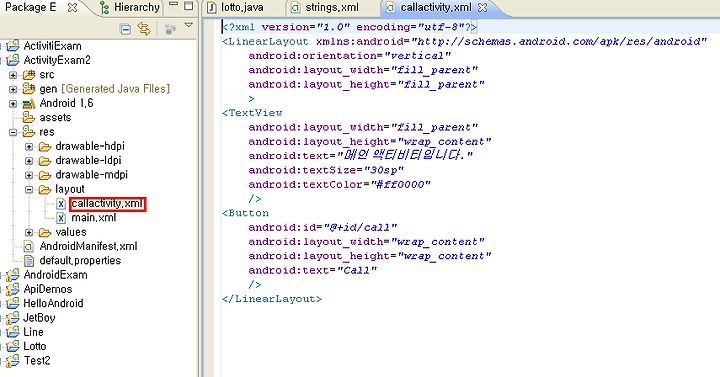Select the values folder
This screenshot has width=720, height=377.
point(71,232)
